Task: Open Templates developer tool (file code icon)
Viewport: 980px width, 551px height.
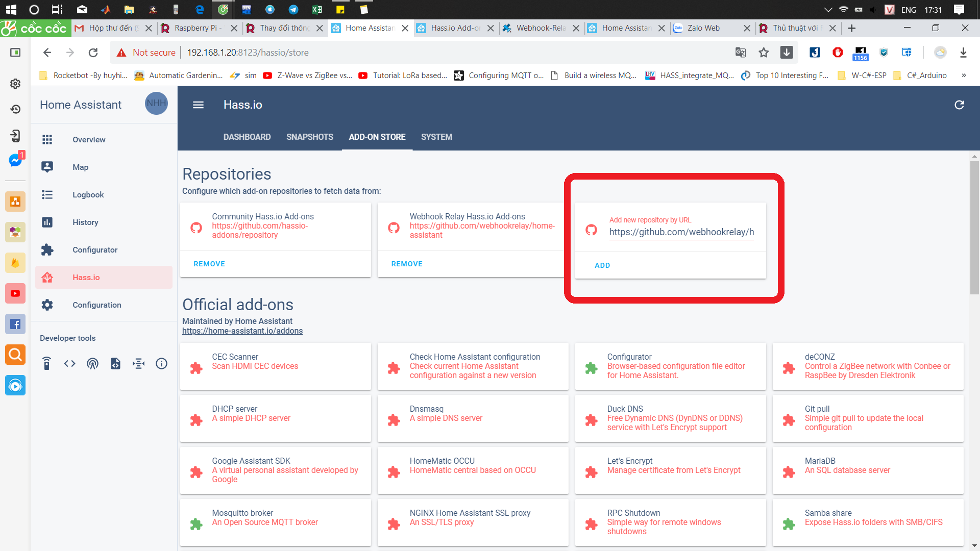Action: pos(116,363)
